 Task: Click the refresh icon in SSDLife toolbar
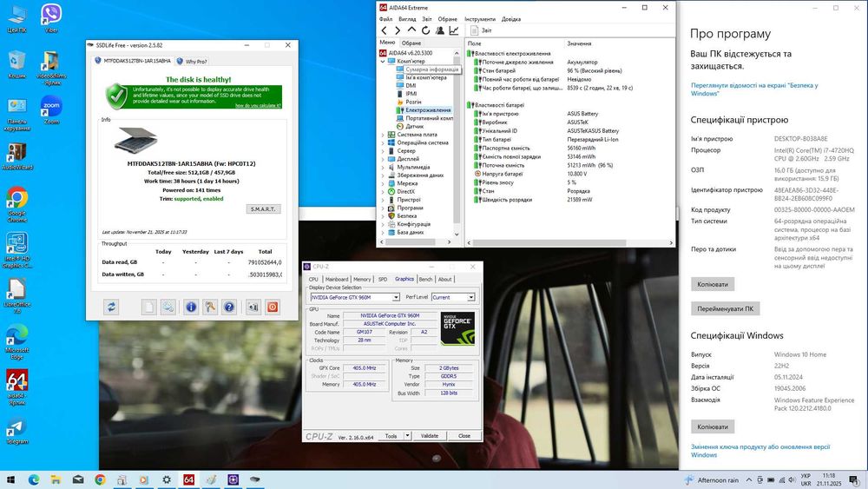point(111,307)
